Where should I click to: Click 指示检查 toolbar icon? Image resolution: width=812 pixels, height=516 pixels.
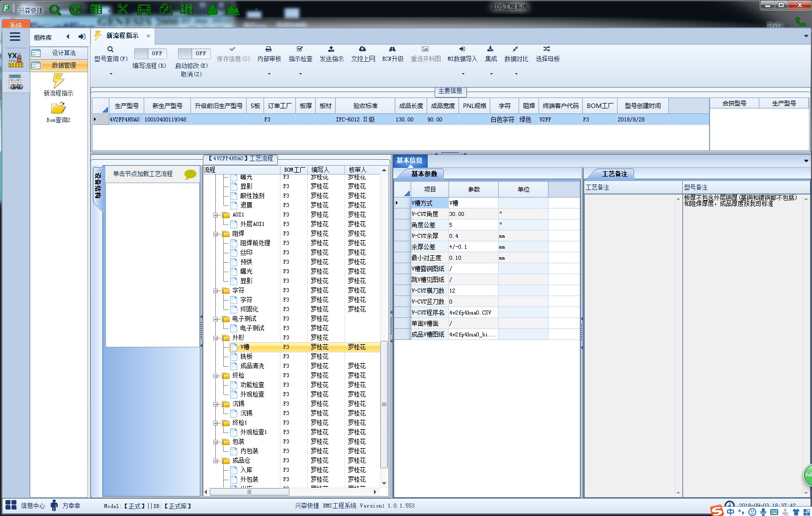pos(300,54)
